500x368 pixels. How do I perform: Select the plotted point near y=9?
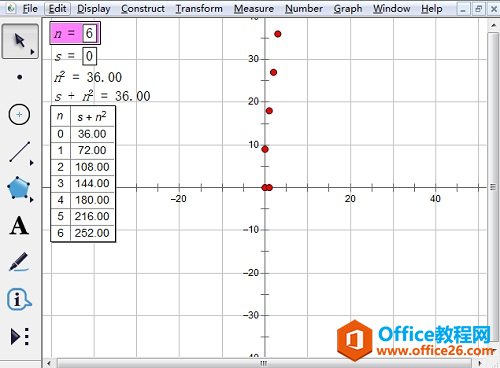tap(265, 149)
